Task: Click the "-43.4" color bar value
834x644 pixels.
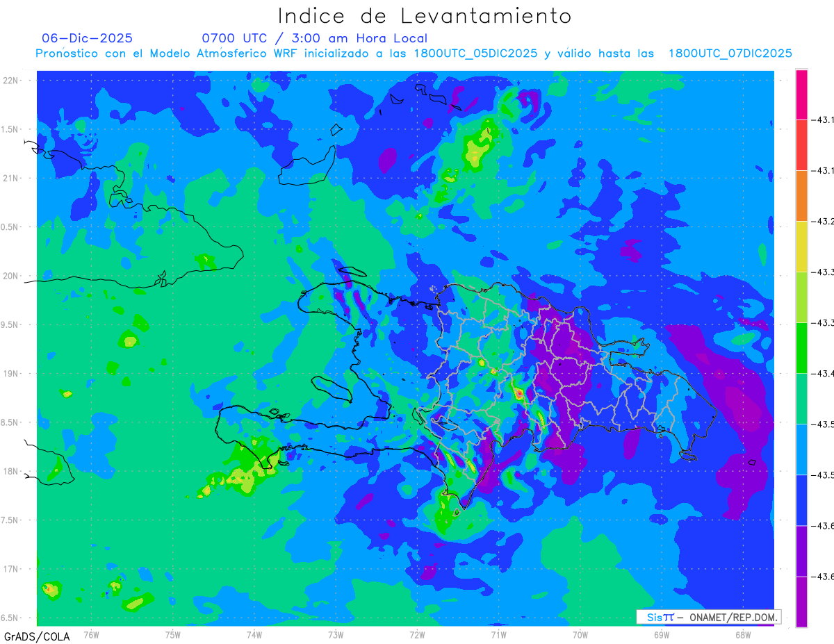Action: (x=824, y=374)
